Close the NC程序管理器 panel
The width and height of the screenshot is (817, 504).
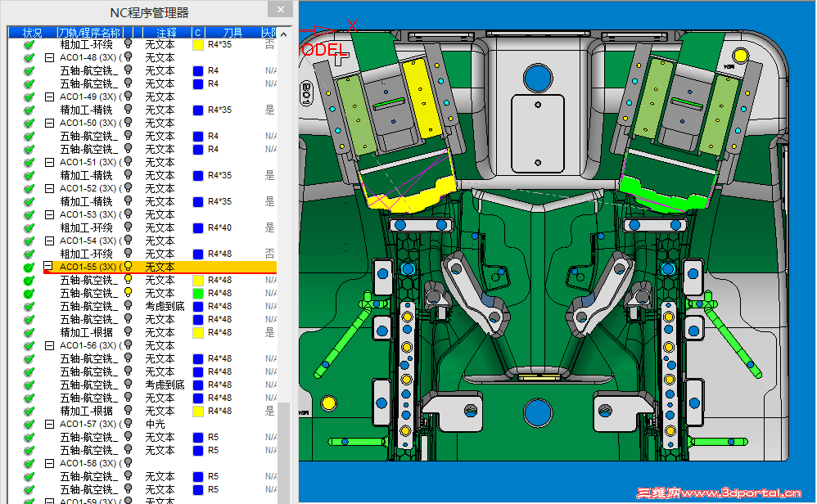click(x=280, y=9)
